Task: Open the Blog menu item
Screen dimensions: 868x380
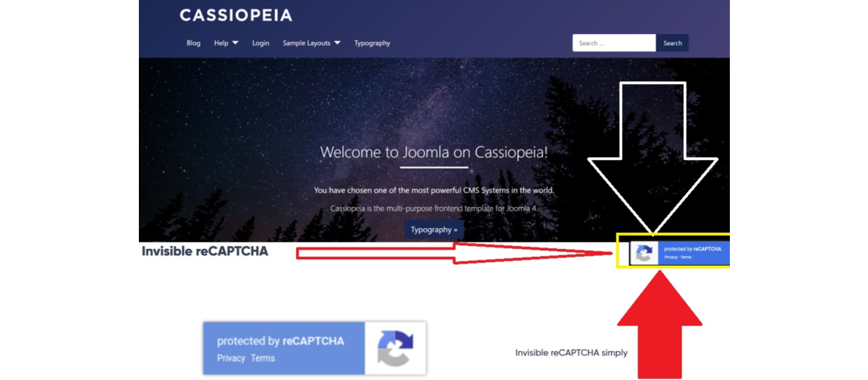Action: 193,43
